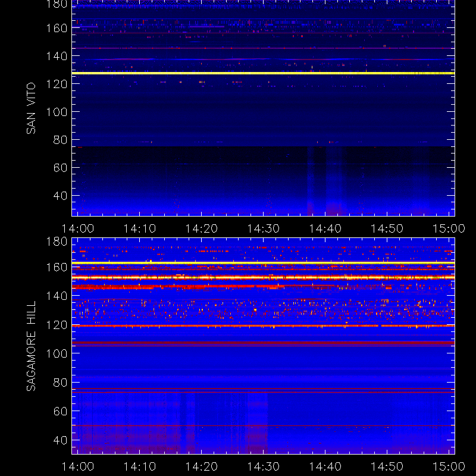This screenshot has height=476, width=476.
Task: Click 14:50 below the San Vito spectrogram
Action: coord(387,228)
